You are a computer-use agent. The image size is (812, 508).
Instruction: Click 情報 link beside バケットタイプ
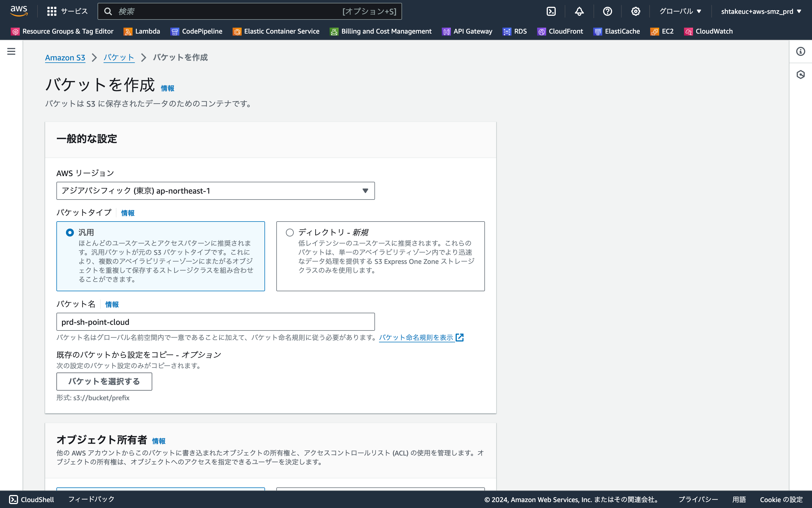(x=127, y=213)
